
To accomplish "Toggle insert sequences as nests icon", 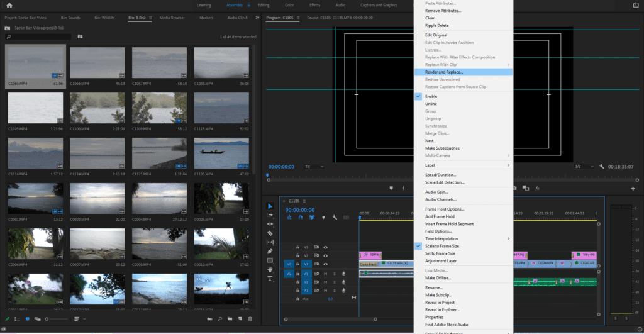I will pos(289,218).
